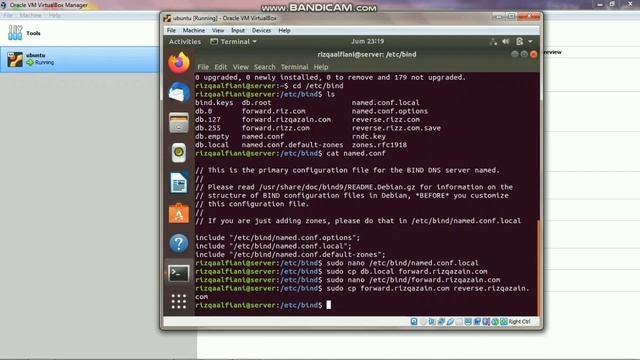This screenshot has width=640, height=360.
Task: Click bind.keys in the ls output
Action: pos(214,103)
